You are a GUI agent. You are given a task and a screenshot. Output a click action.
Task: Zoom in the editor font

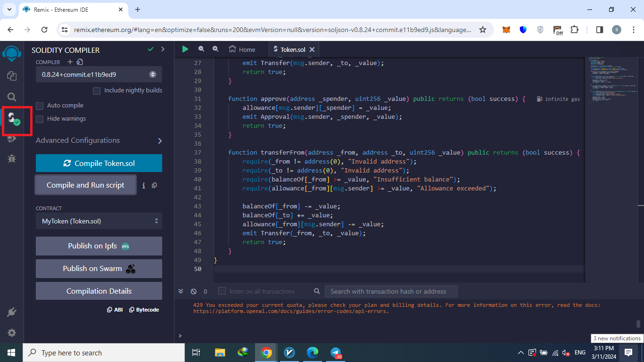(215, 49)
